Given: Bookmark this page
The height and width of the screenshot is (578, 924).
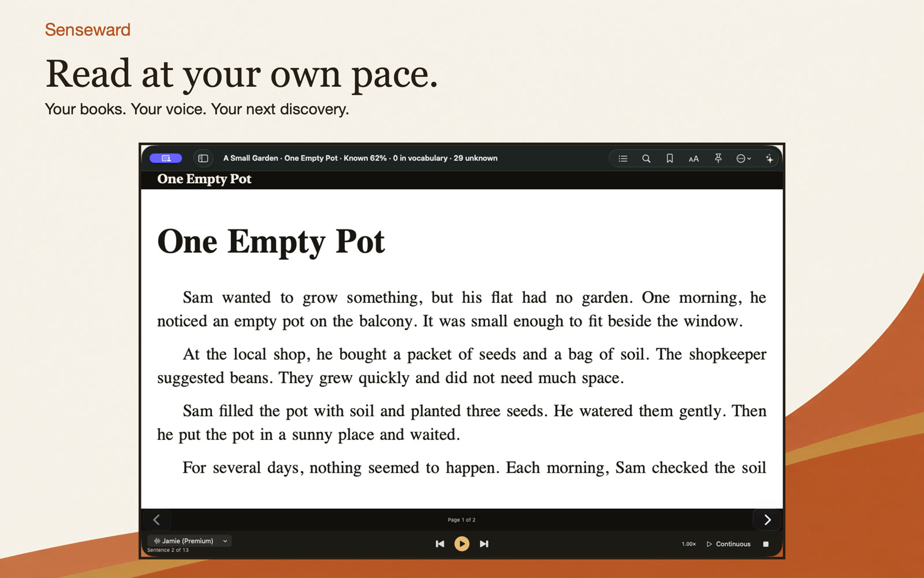Looking at the screenshot, I should [670, 158].
